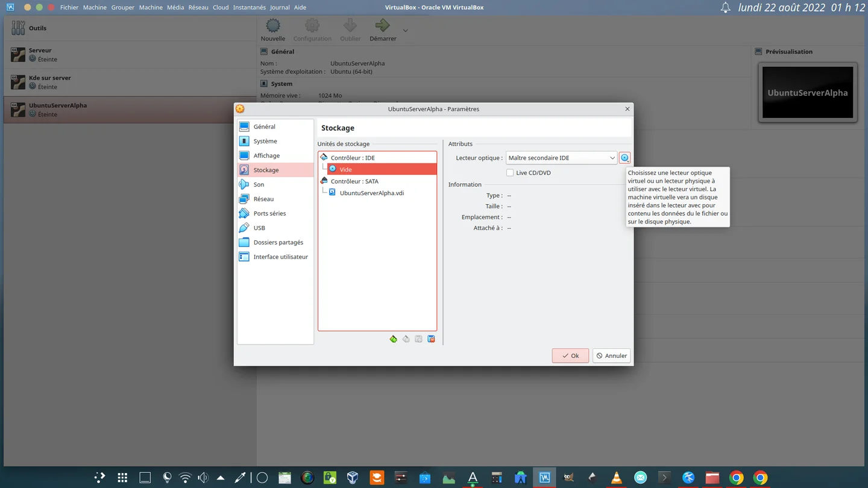Viewport: 868px width, 488px height.
Task: Click the date and time display
Action: click(802, 8)
